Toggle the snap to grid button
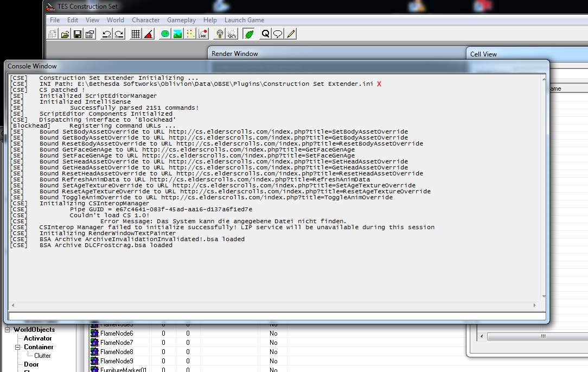Screen dimensions: 588x372 click(x=136, y=34)
